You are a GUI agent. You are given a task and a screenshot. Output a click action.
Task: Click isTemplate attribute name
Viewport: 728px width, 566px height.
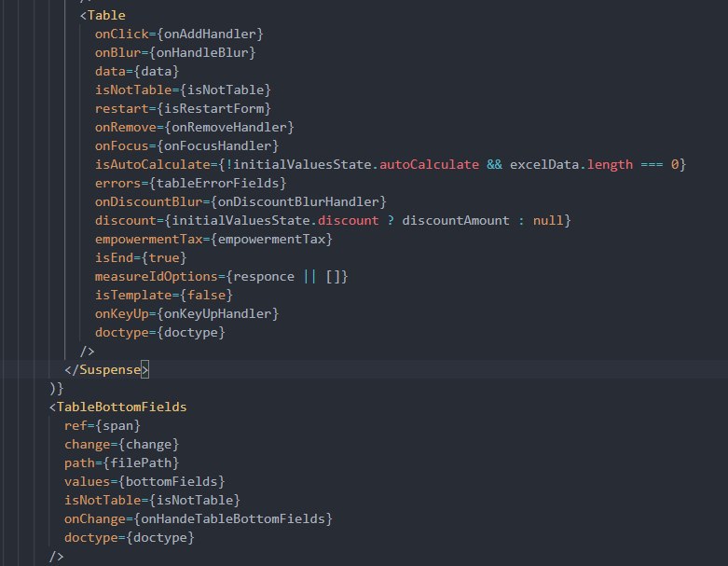click(x=133, y=295)
